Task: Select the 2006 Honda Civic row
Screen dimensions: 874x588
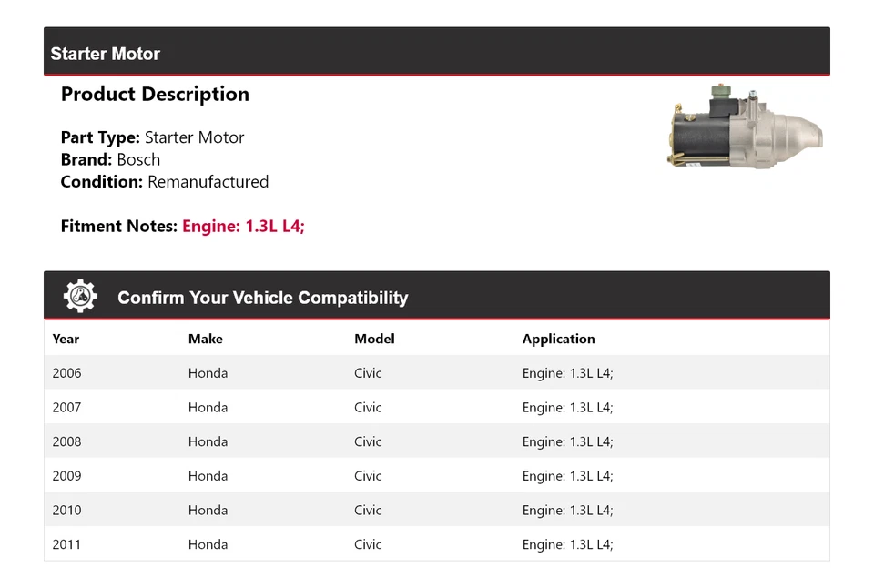Action: [x=364, y=372]
